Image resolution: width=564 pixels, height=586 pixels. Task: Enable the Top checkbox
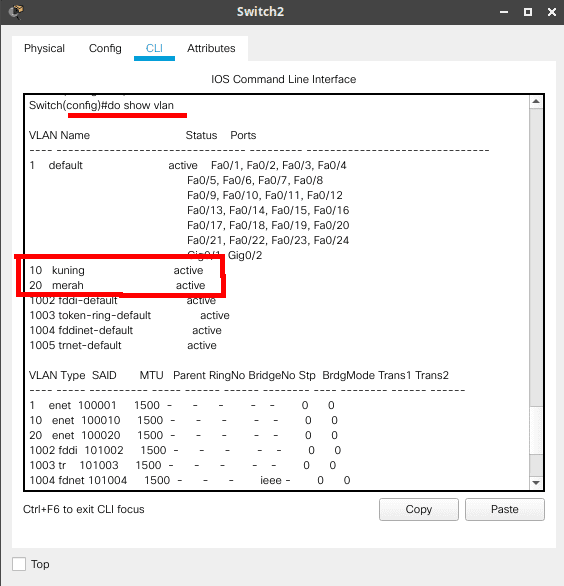(x=19, y=564)
